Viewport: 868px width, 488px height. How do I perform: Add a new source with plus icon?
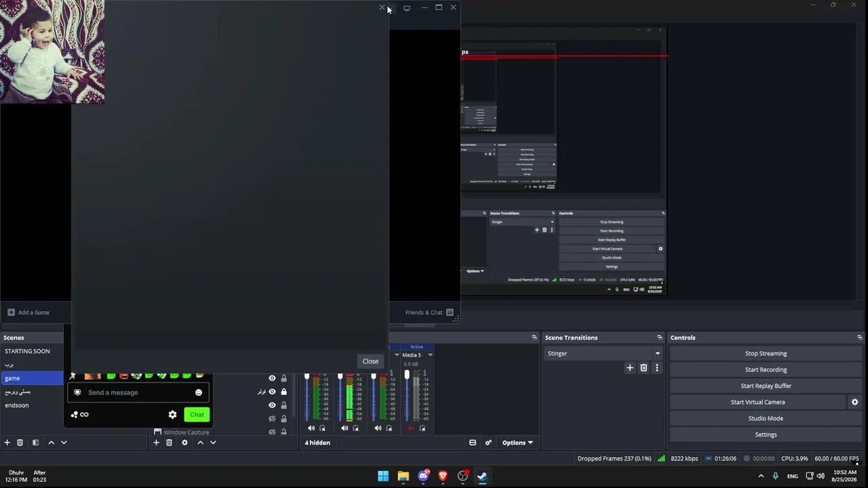pyautogui.click(x=156, y=443)
